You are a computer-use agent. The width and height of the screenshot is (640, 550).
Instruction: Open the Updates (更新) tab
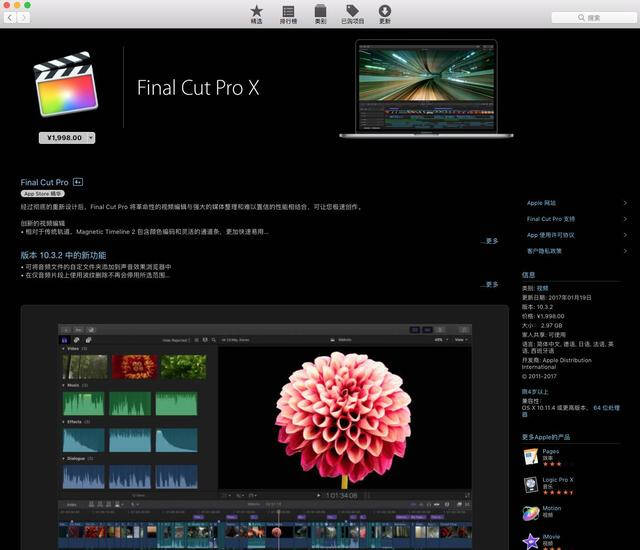(384, 14)
